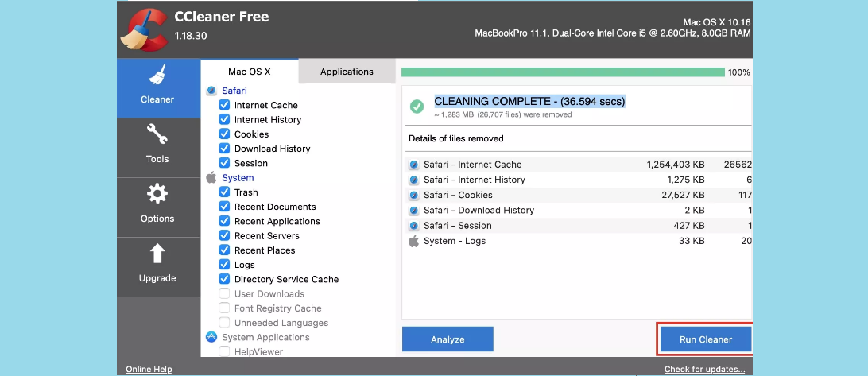The width and height of the screenshot is (868, 376).
Task: Click the 100% progress label
Action: click(739, 72)
